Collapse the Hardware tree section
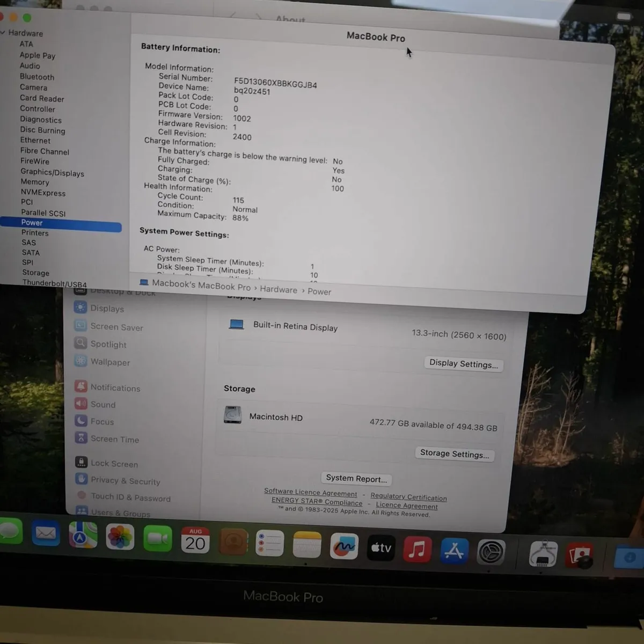644x644 pixels. pyautogui.click(x=3, y=33)
